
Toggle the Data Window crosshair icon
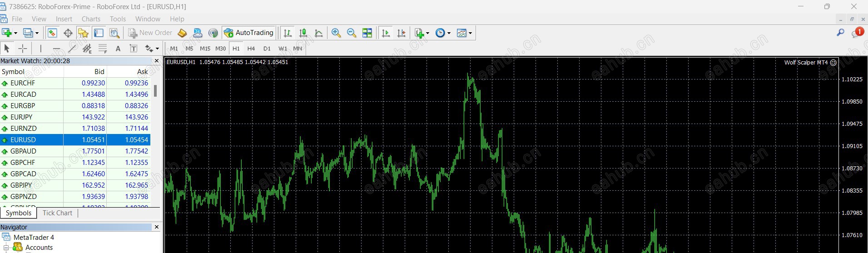(x=68, y=33)
